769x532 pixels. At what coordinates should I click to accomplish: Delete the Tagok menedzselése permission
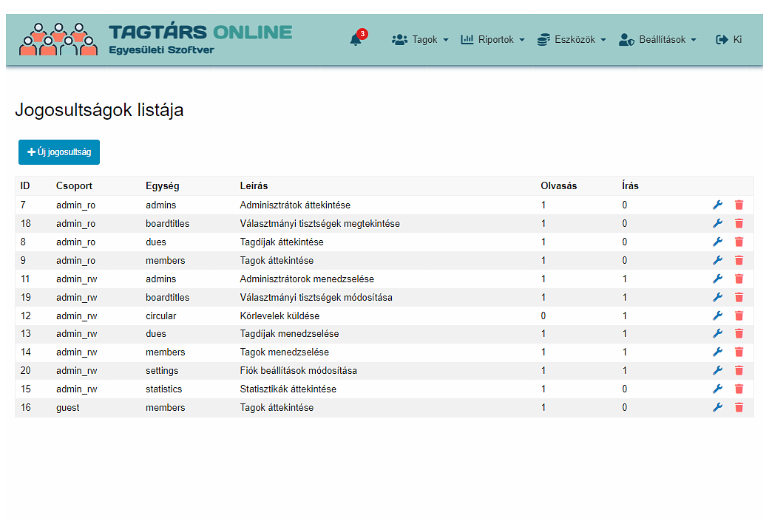click(739, 352)
